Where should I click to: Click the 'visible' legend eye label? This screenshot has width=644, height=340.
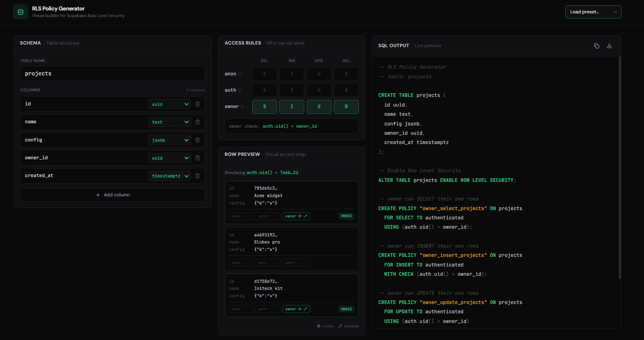[x=325, y=326]
